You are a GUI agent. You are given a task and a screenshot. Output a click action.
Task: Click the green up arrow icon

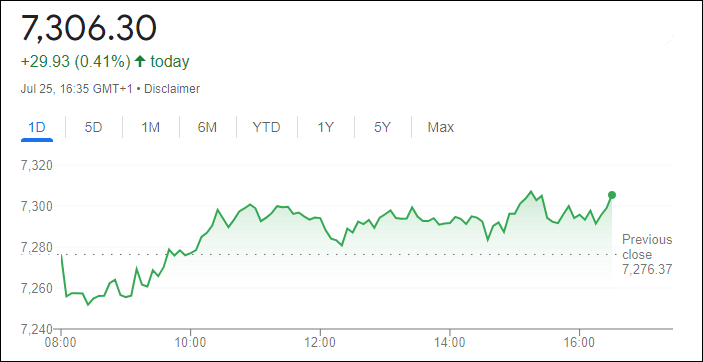140,61
